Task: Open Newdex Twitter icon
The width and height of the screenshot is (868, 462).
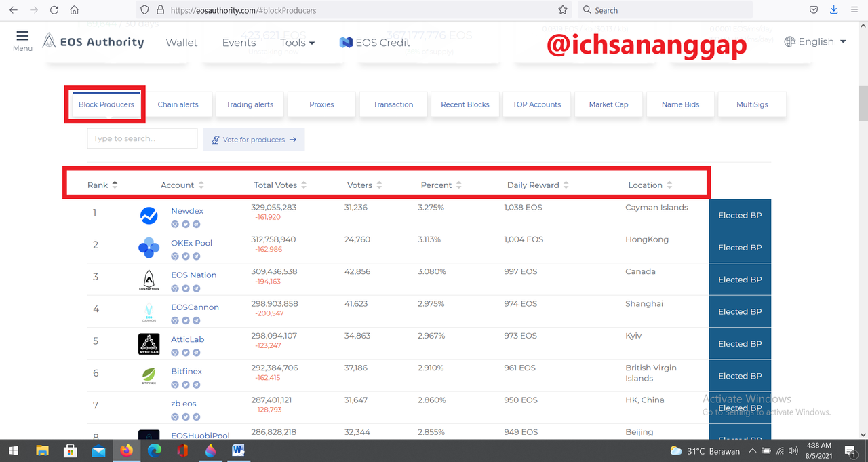Action: tap(185, 224)
